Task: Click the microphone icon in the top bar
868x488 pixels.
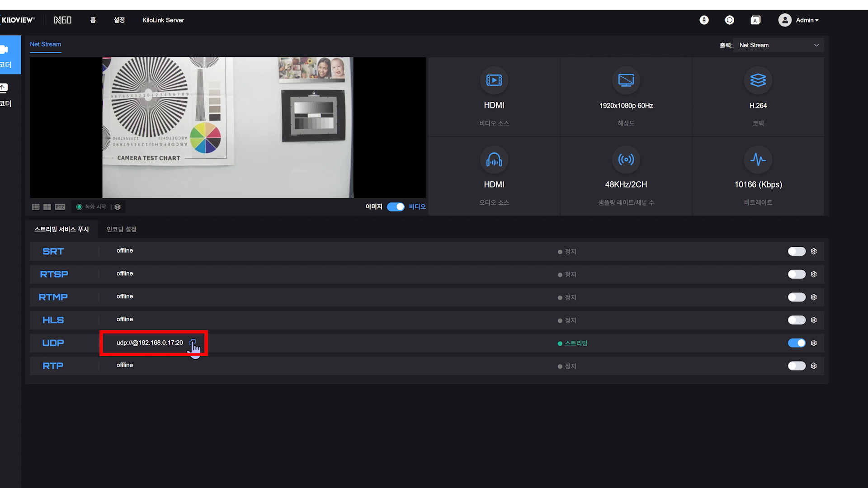Action: (704, 20)
